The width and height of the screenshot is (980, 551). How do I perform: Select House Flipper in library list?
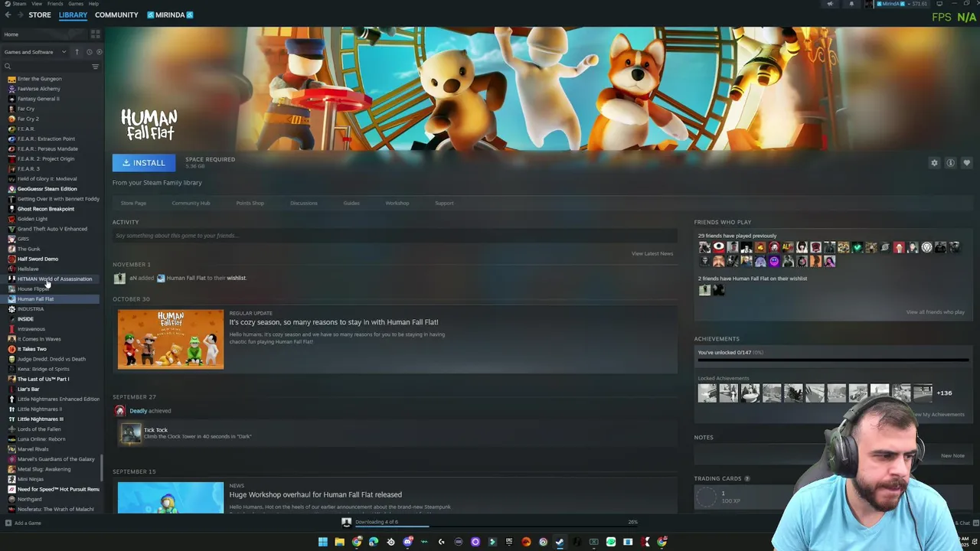click(33, 289)
